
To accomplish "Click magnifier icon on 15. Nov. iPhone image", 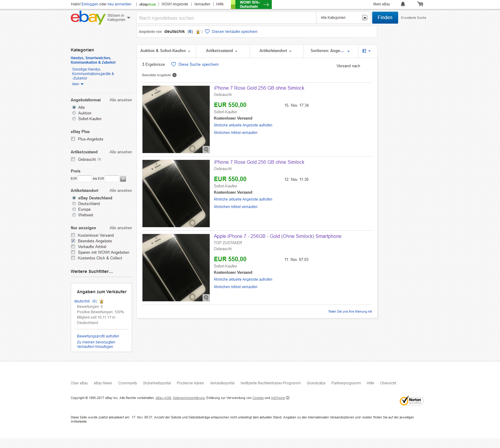I will tap(206, 149).
